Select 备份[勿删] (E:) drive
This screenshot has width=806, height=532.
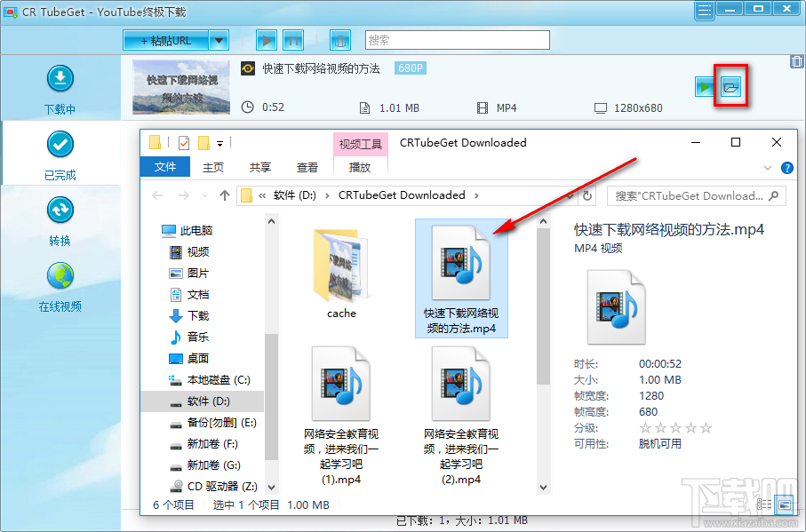click(213, 423)
